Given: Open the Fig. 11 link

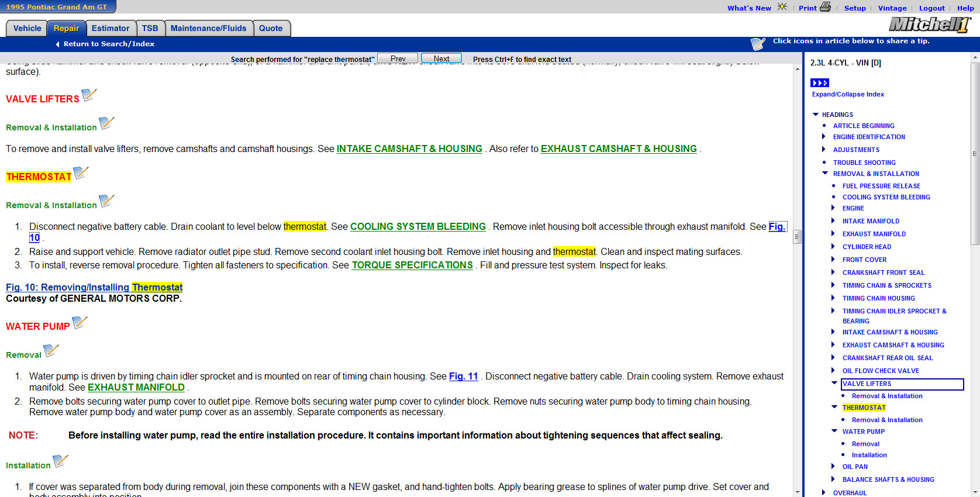Looking at the screenshot, I should (x=464, y=376).
